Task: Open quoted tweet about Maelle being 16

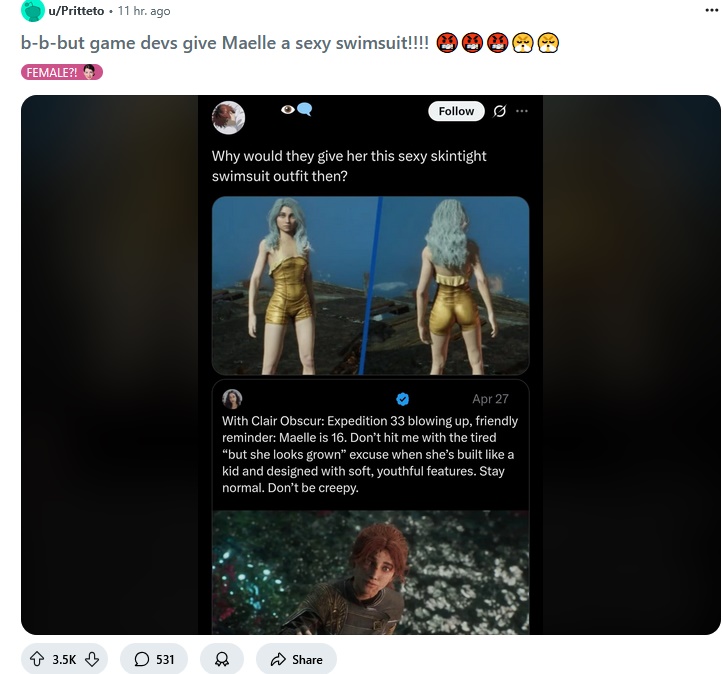Action: (x=370, y=454)
